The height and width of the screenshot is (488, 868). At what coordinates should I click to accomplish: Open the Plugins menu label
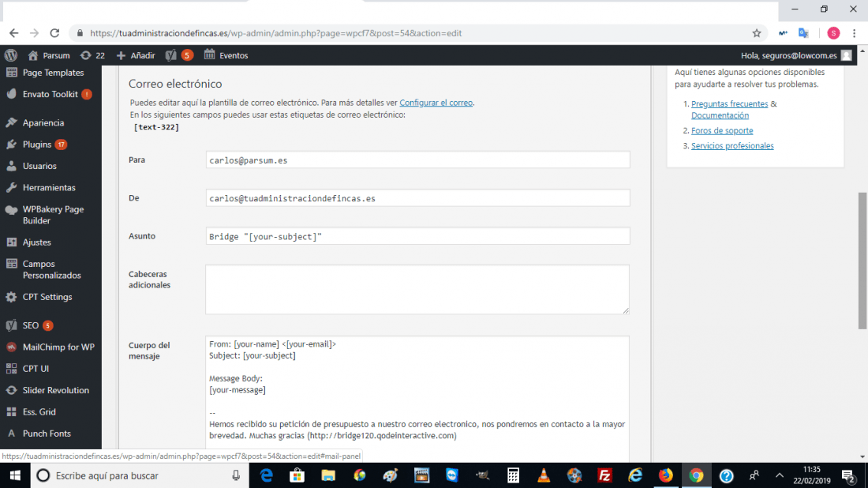click(37, 144)
